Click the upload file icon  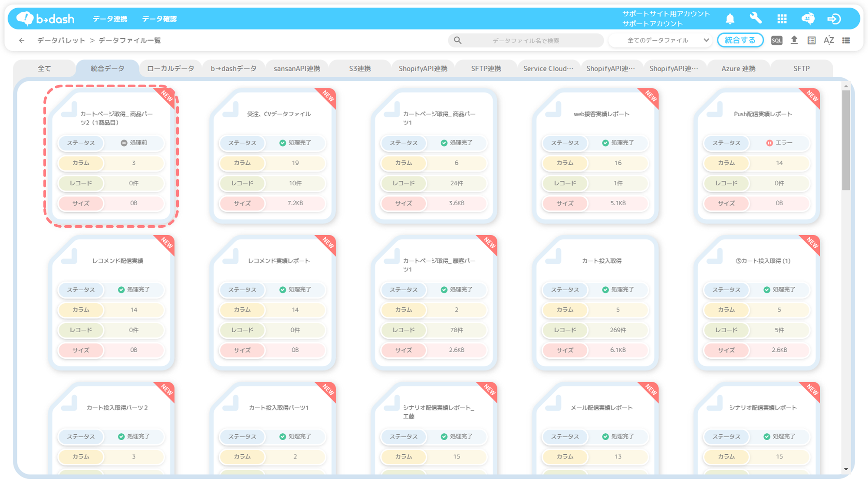794,40
